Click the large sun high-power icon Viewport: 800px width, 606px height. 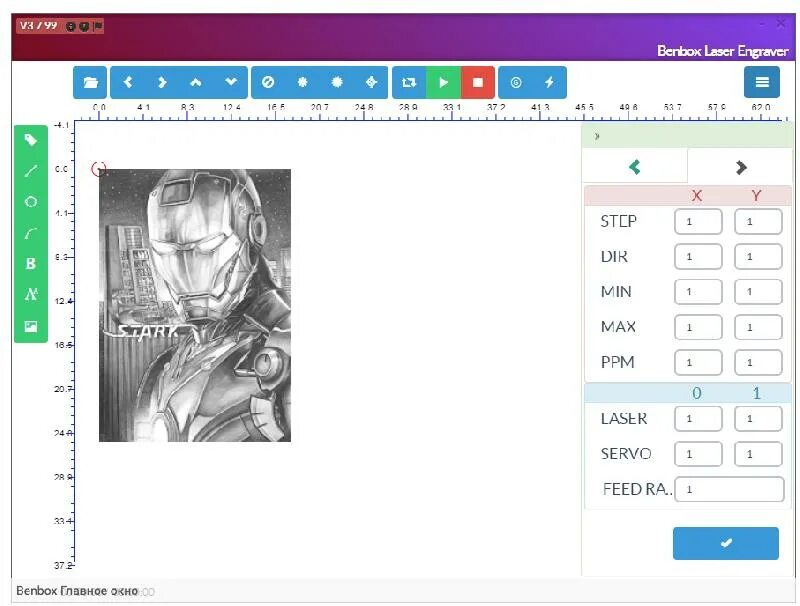[x=337, y=82]
